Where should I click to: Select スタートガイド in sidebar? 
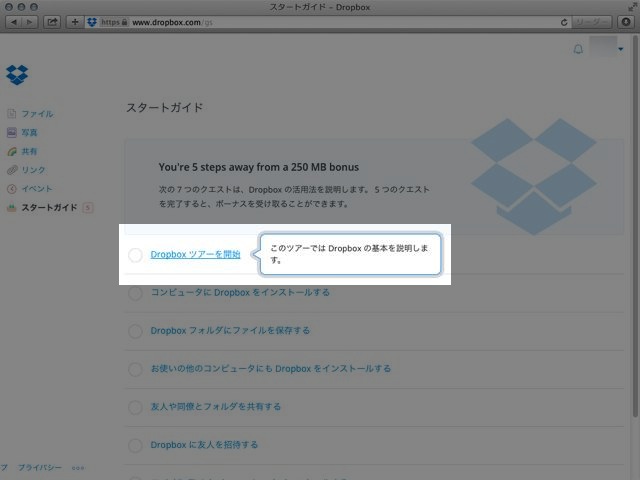click(x=49, y=207)
